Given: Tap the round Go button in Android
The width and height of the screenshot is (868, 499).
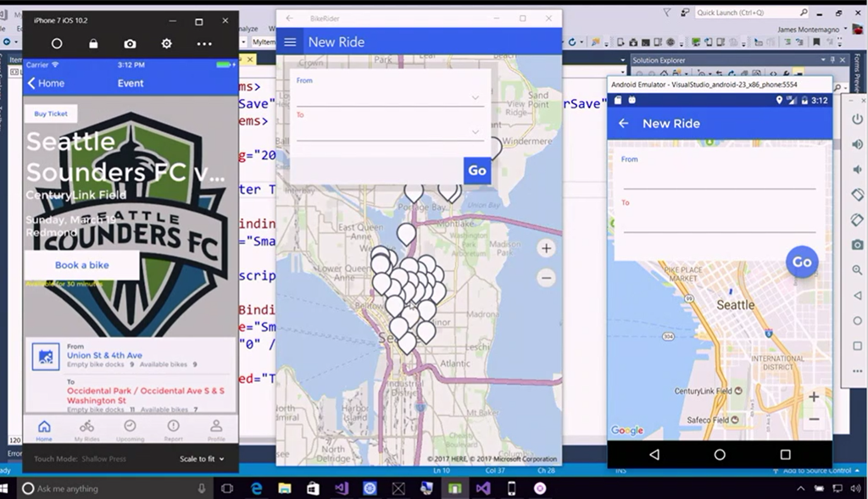Looking at the screenshot, I should click(802, 263).
